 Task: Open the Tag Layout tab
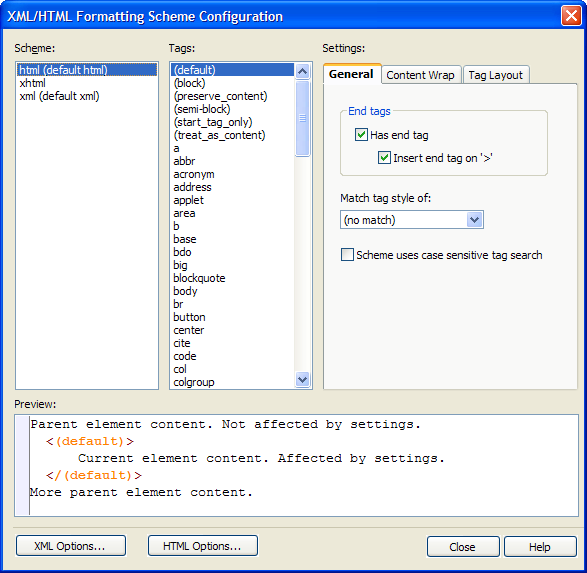(496, 75)
